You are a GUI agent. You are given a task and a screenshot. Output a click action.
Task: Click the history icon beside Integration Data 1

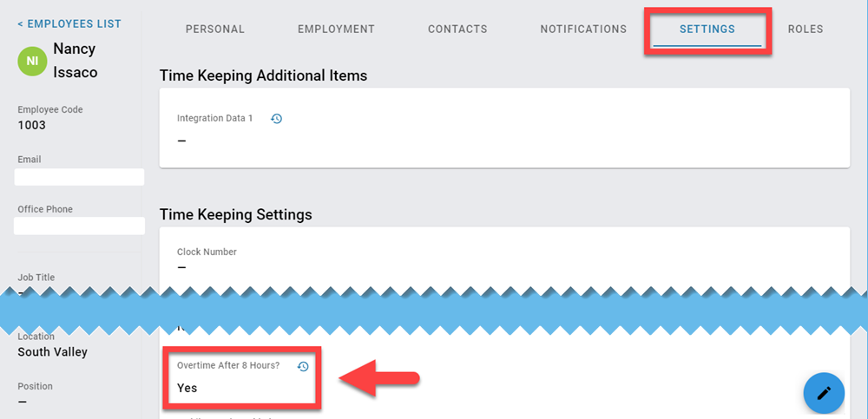[x=276, y=119]
